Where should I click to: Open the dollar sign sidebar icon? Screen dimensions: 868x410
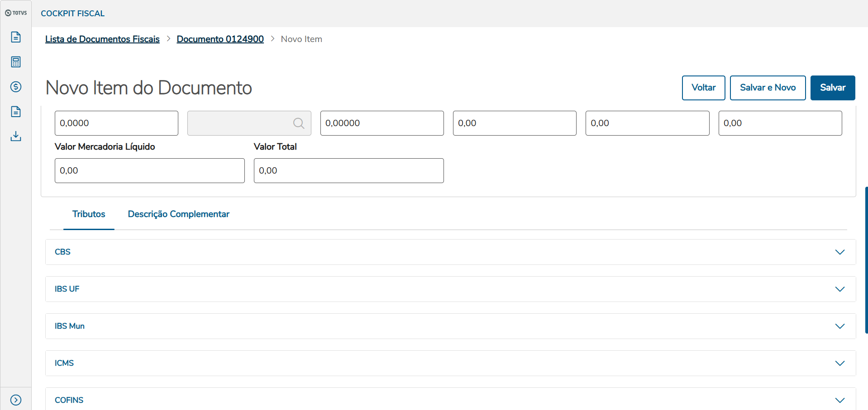click(16, 87)
